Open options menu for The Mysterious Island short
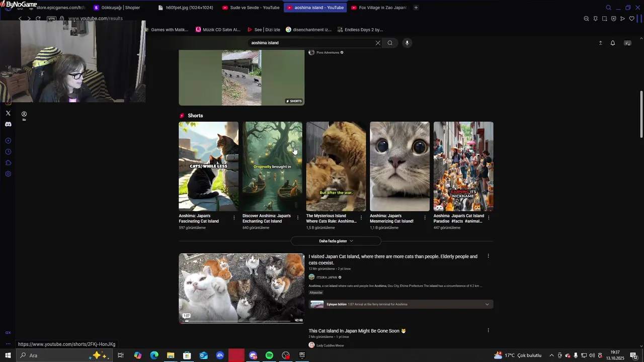The image size is (644, 362). coord(361,218)
